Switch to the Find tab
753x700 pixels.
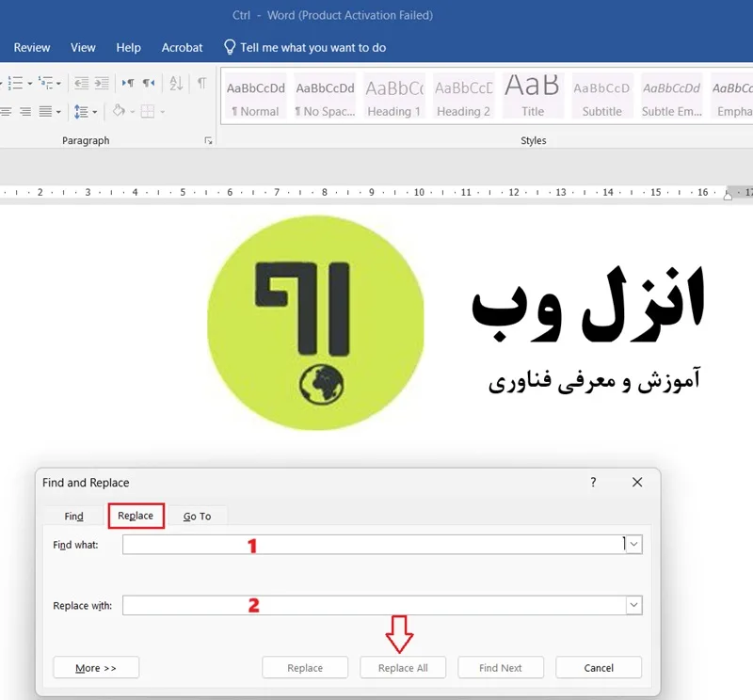(x=74, y=517)
